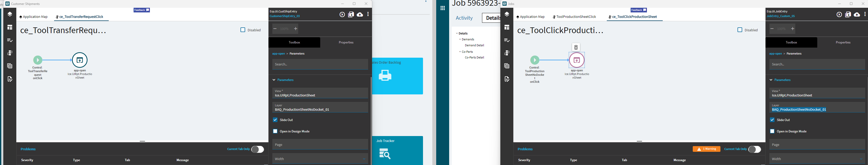Open Properties tab in Customer Shipments panel
This screenshot has width=868, height=165.
346,42
